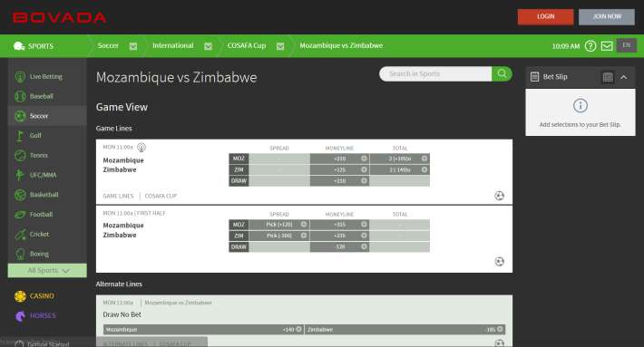Open the help question mark icon
Viewport: 644px width, 347px height.
pos(590,46)
